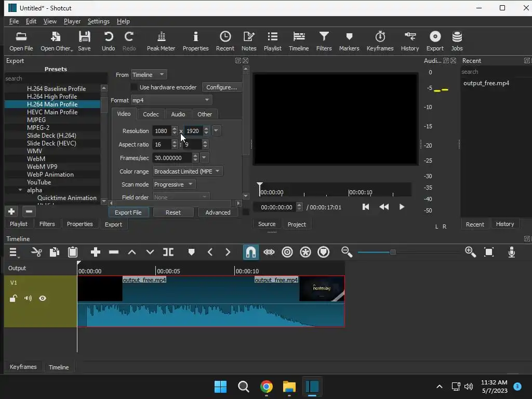Click the Advanced button
The width and height of the screenshot is (532, 399).
(x=218, y=212)
